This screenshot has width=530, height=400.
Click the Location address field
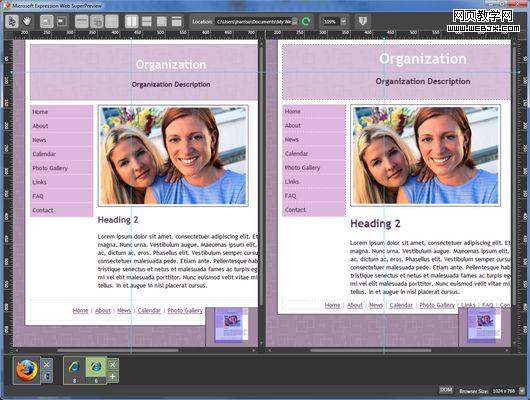coord(253,22)
